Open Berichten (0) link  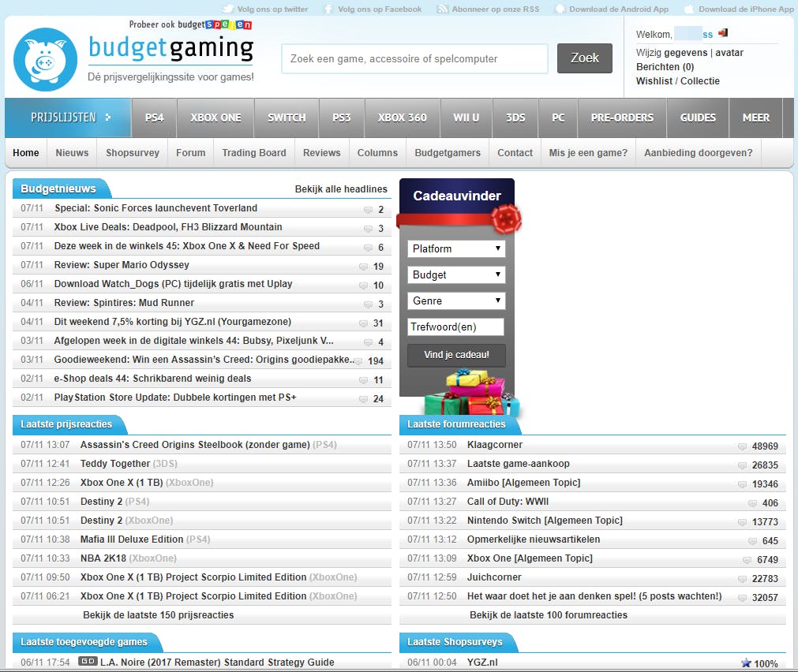pos(665,66)
